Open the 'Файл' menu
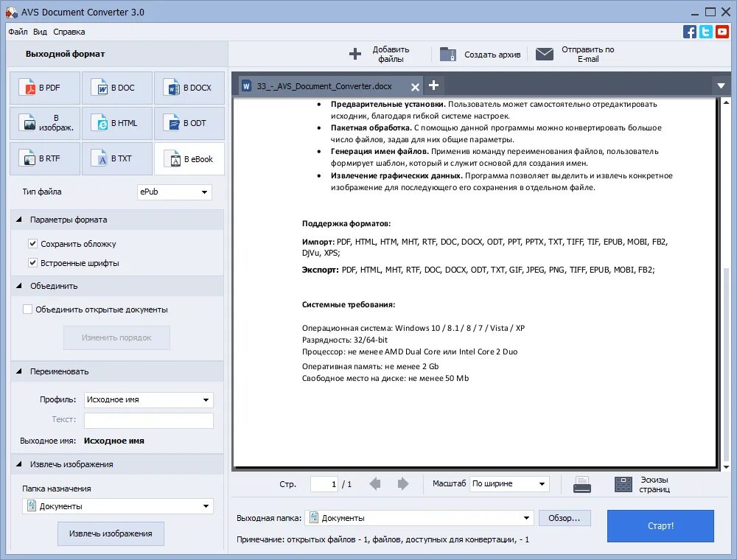 coord(18,32)
